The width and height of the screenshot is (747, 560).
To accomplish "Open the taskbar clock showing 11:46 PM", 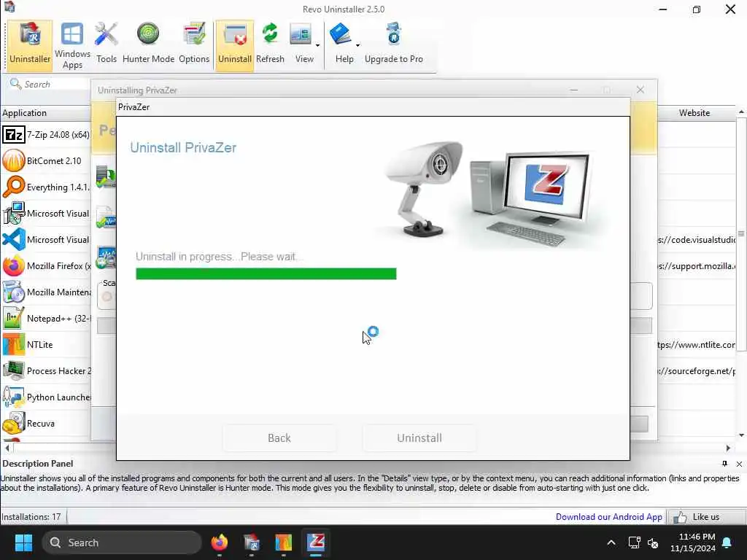I will tap(693, 542).
